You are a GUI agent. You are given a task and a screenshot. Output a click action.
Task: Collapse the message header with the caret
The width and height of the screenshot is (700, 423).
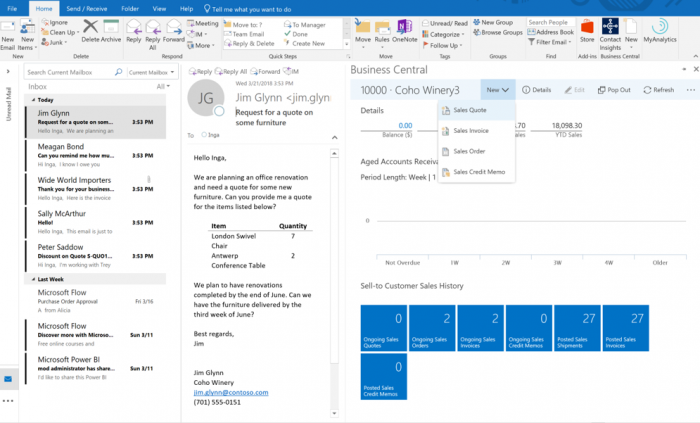(x=334, y=137)
